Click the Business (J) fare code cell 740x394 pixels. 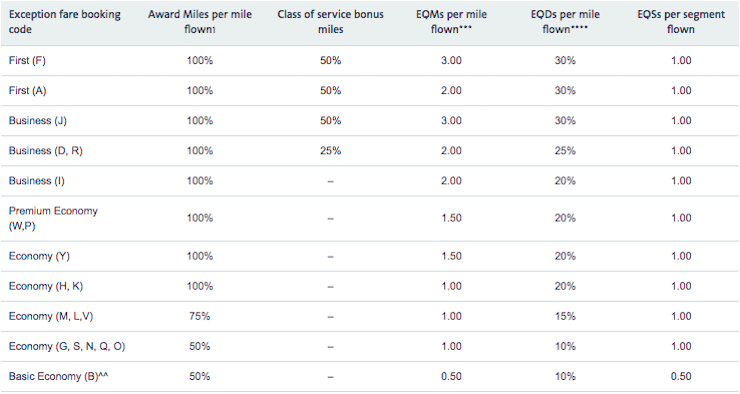tap(38, 121)
